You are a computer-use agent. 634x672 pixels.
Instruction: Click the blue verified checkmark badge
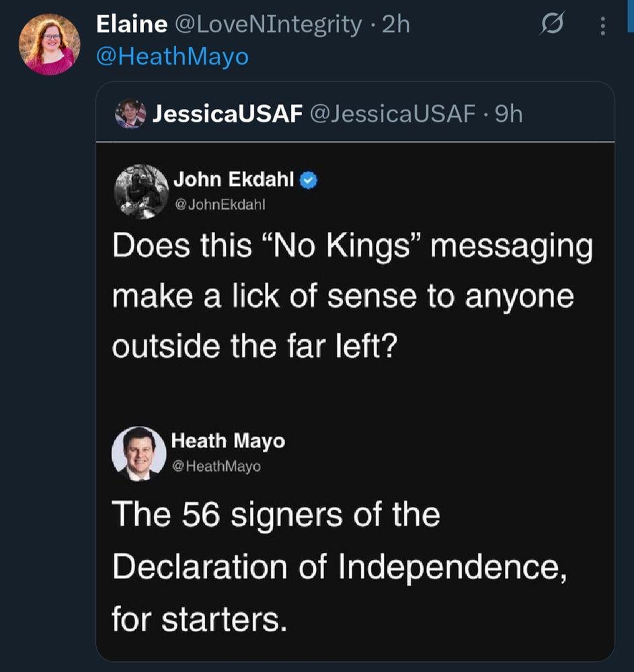tap(308, 180)
